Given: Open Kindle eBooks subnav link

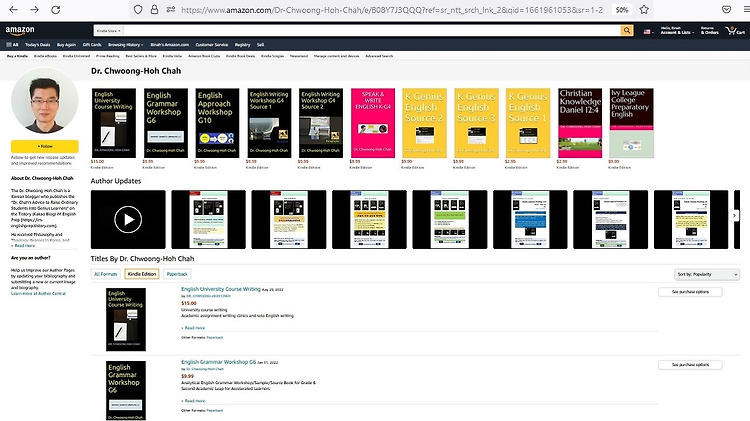Looking at the screenshot, I should [x=45, y=56].
